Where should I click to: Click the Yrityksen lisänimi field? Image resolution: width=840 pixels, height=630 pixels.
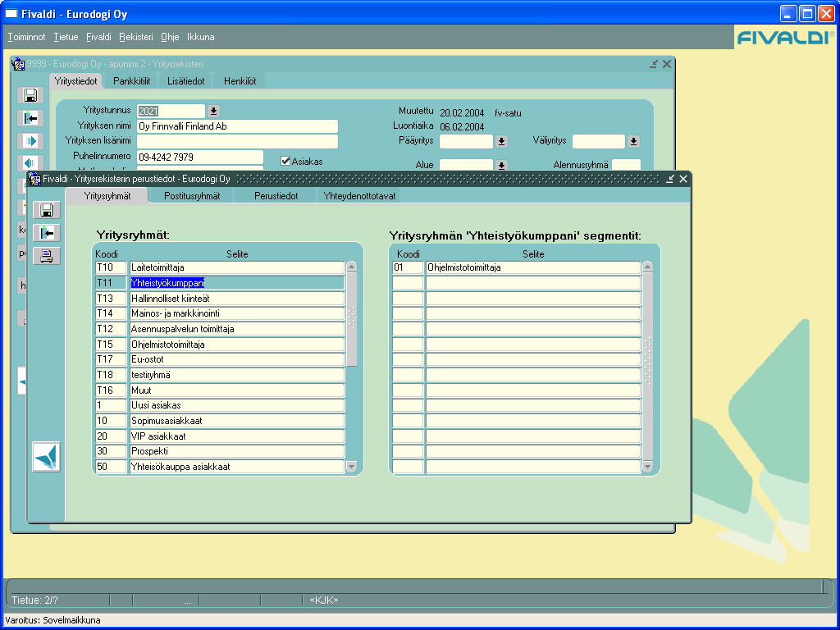pos(237,141)
